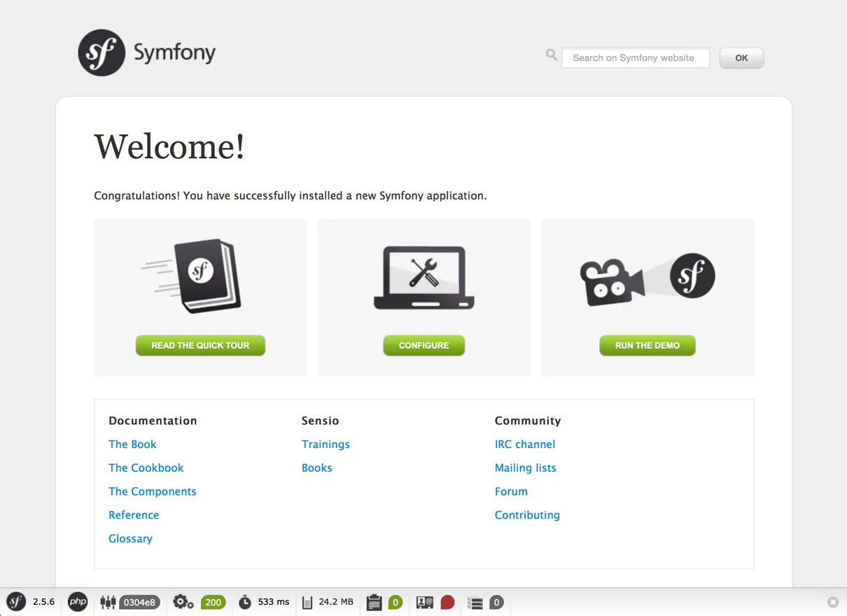Launch RUN THE DEMO
Viewport: 847px width, 616px height.
click(x=647, y=345)
